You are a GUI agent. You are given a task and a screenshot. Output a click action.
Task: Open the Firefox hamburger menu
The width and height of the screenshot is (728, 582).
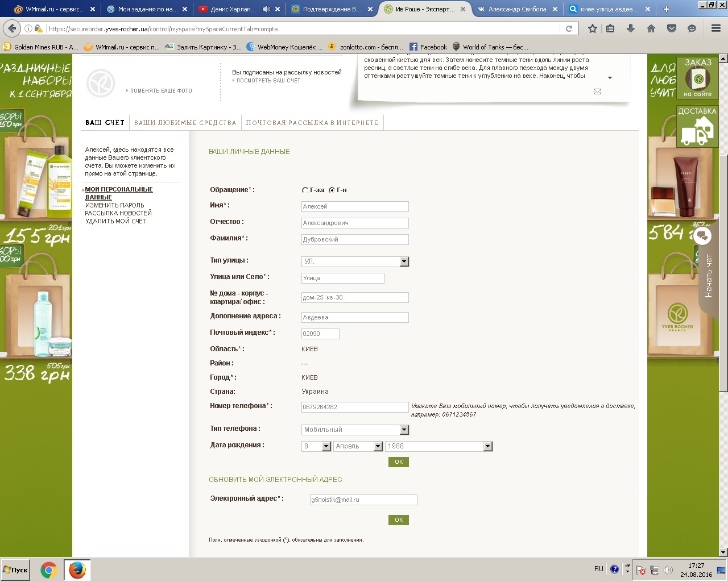[x=716, y=28]
